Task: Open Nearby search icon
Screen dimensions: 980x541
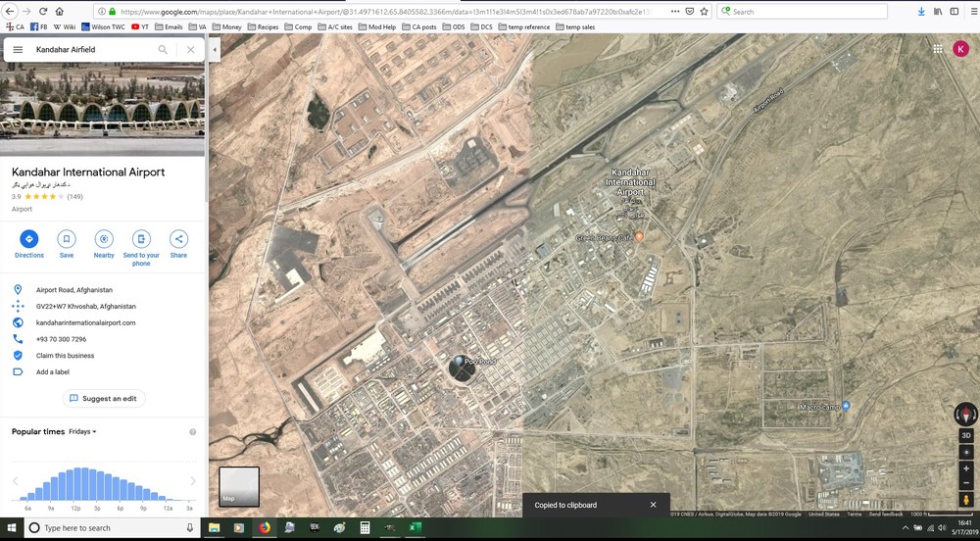Action: [104, 238]
